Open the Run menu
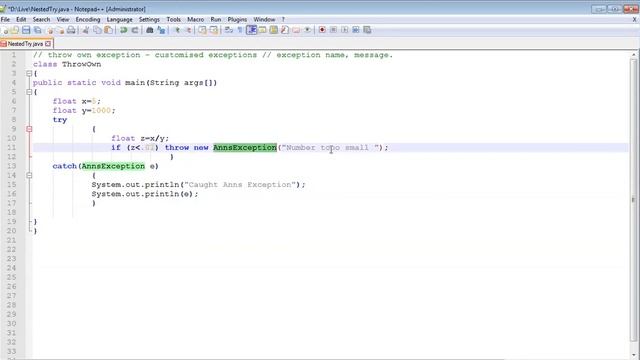The image size is (640, 360). (216, 19)
